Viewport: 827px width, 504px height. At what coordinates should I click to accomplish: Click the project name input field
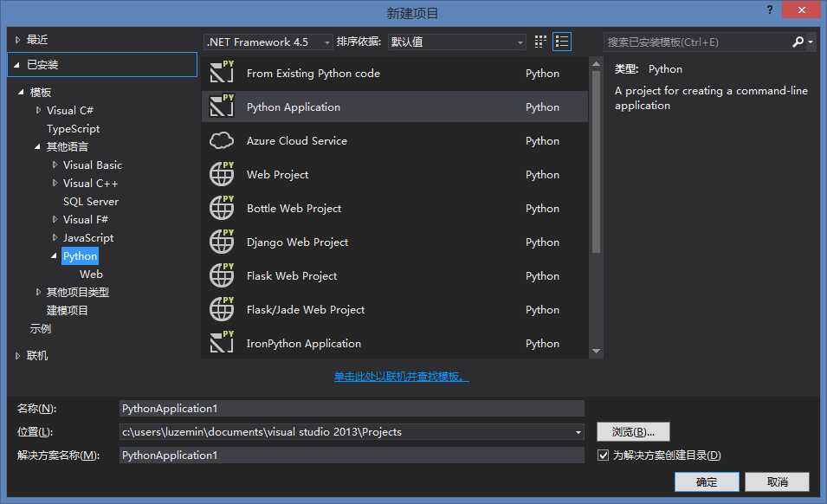click(x=352, y=409)
